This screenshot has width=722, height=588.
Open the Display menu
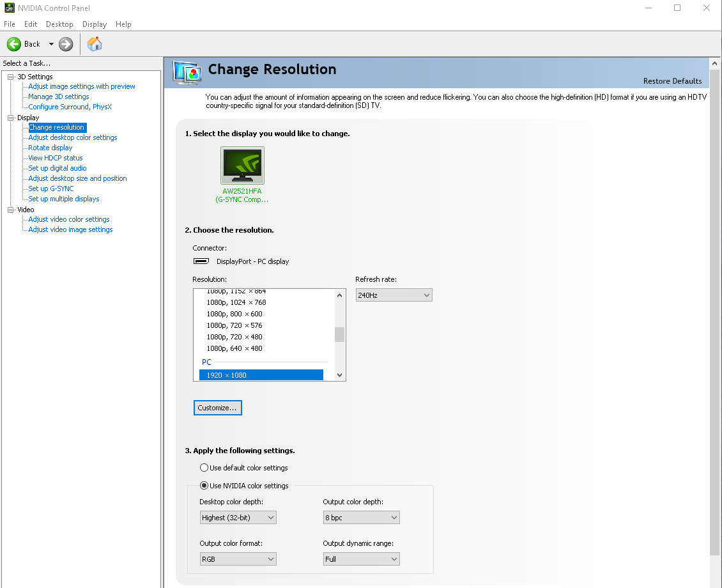[95, 24]
